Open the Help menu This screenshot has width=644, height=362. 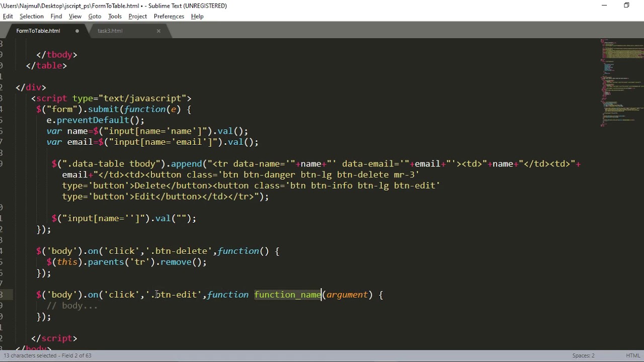pos(197,16)
